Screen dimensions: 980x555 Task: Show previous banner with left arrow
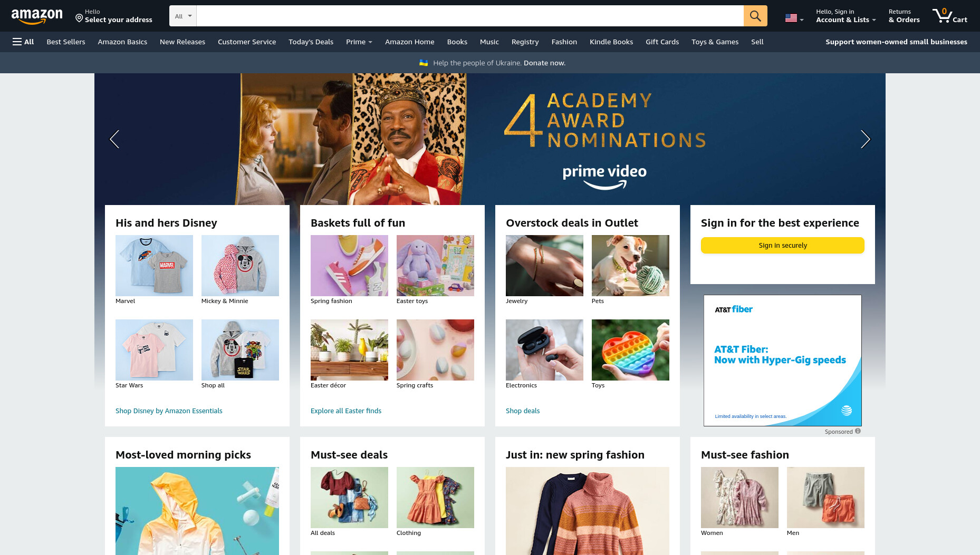(x=114, y=139)
